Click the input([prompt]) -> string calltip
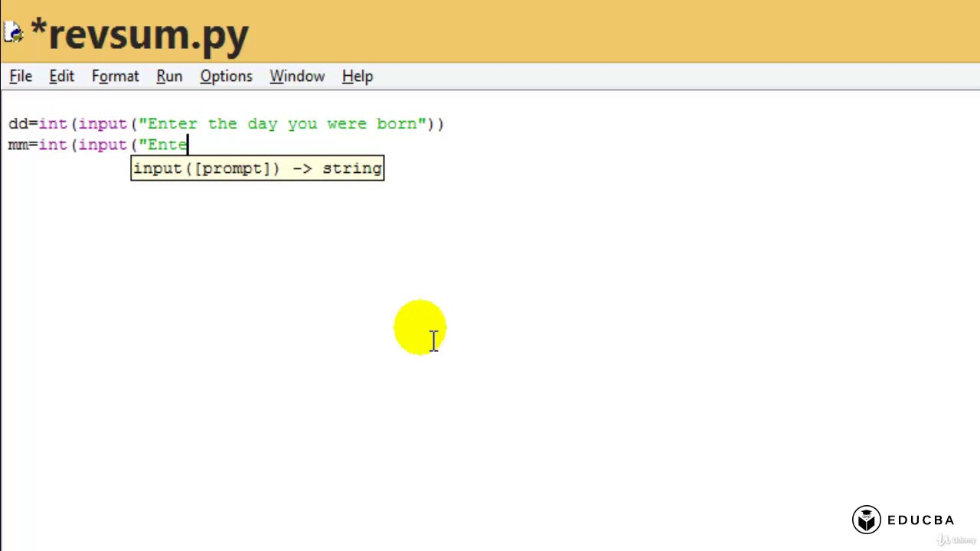 [257, 168]
